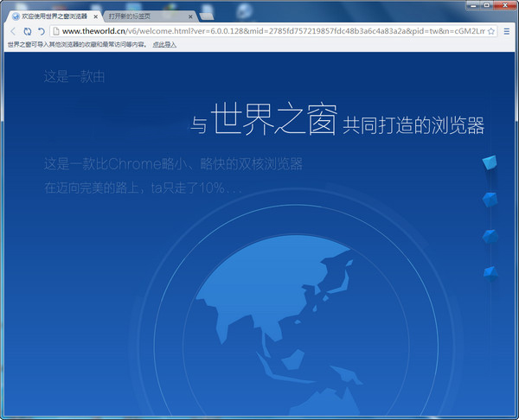
Task: Click the address bar URL field
Action: point(273,31)
